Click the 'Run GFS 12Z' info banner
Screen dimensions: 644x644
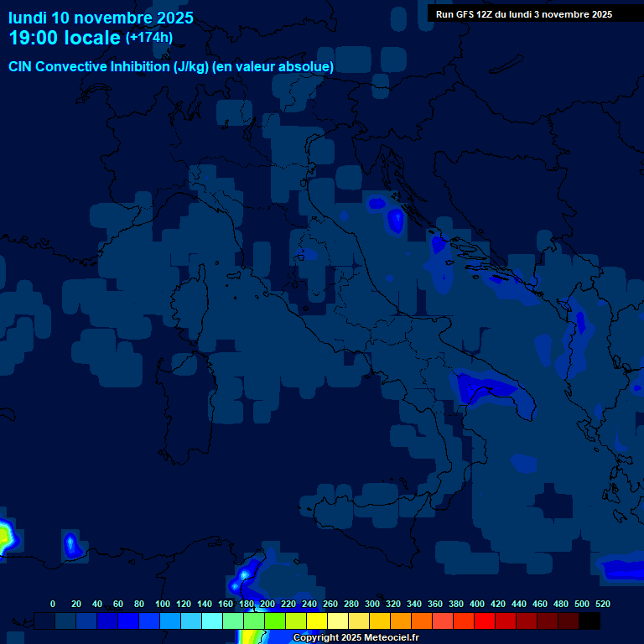[x=523, y=14]
